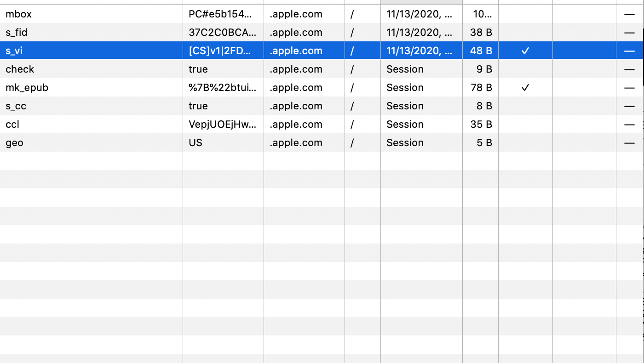Click the dash in check row's last column
The image size is (644, 363).
tap(629, 69)
